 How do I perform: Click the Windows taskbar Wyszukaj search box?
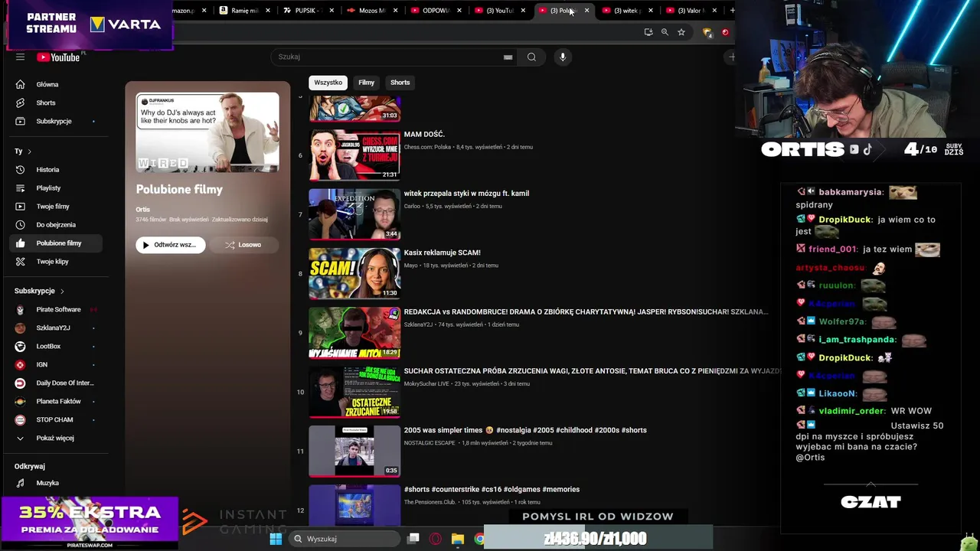point(345,539)
